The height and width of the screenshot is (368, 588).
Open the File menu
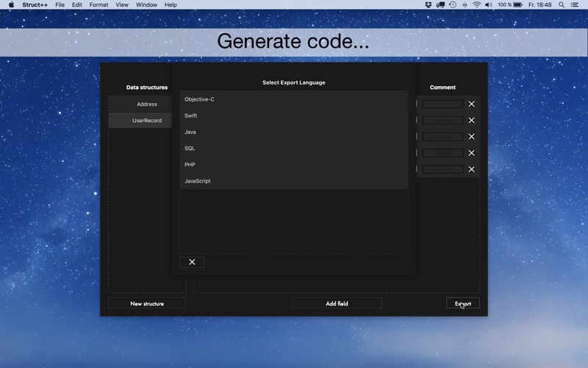pyautogui.click(x=60, y=5)
